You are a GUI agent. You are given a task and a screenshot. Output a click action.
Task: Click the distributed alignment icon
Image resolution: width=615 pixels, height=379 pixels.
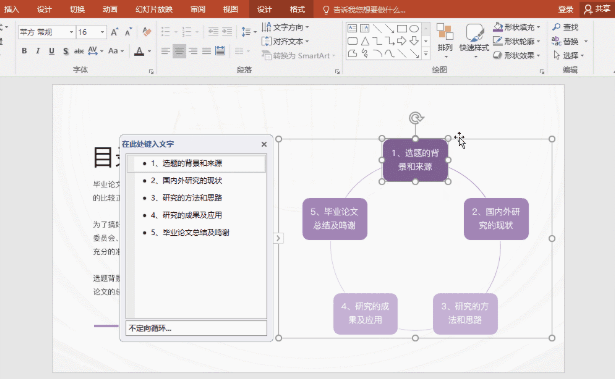pyautogui.click(x=220, y=51)
